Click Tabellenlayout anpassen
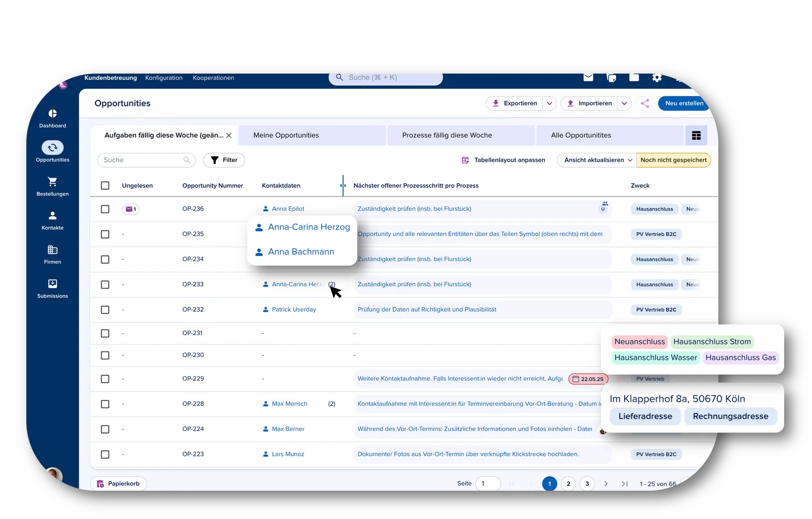This screenshot has width=812, height=519. tap(503, 160)
